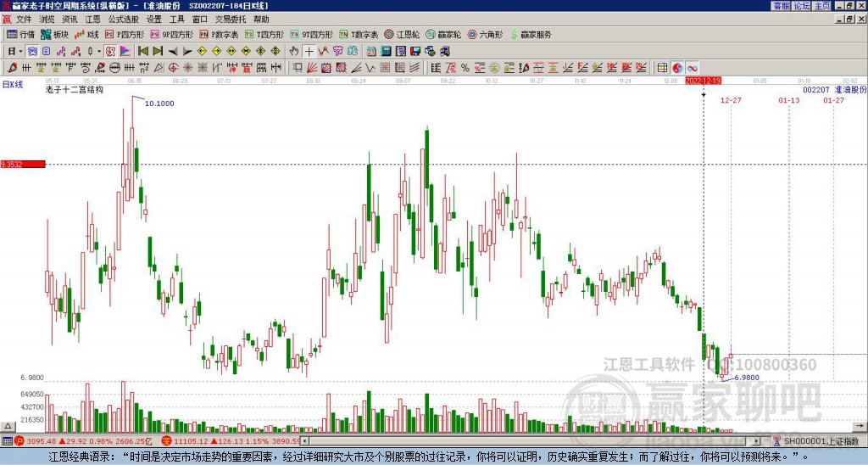Open the 浏览 menu
This screenshot has width=868, height=465.
click(47, 20)
